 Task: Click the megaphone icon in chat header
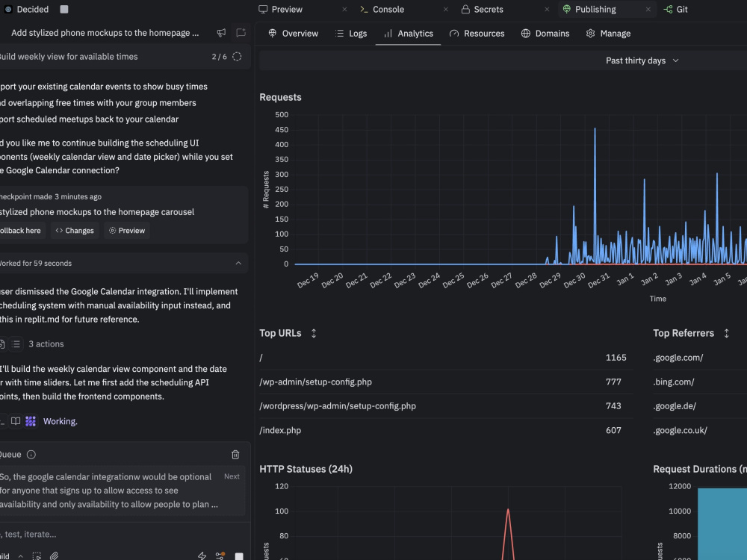pyautogui.click(x=222, y=33)
